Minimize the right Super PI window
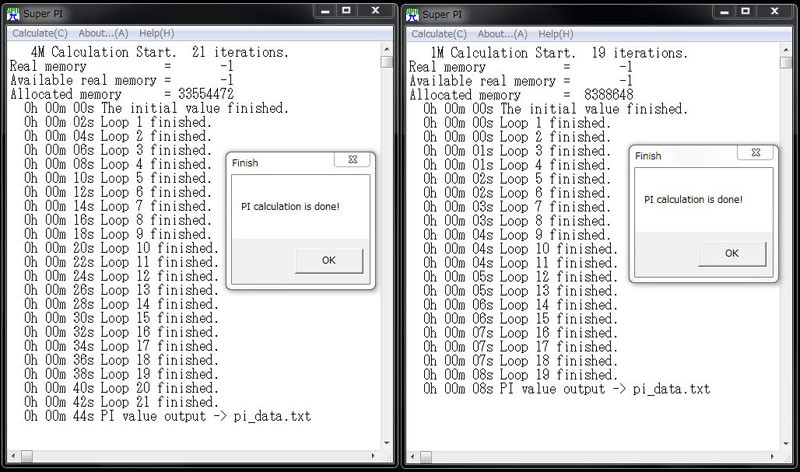Screen dimensions: 800x472 724,11
